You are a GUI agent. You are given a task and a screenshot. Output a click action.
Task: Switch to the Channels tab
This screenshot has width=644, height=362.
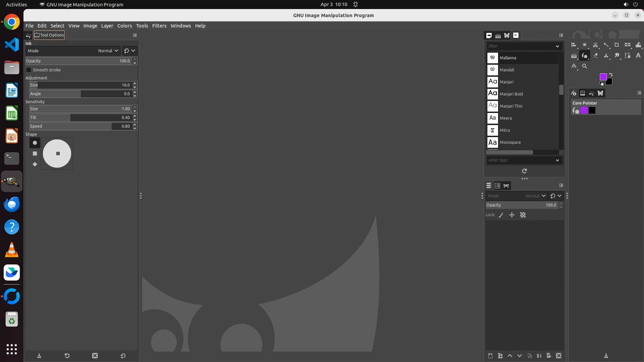[497, 186]
